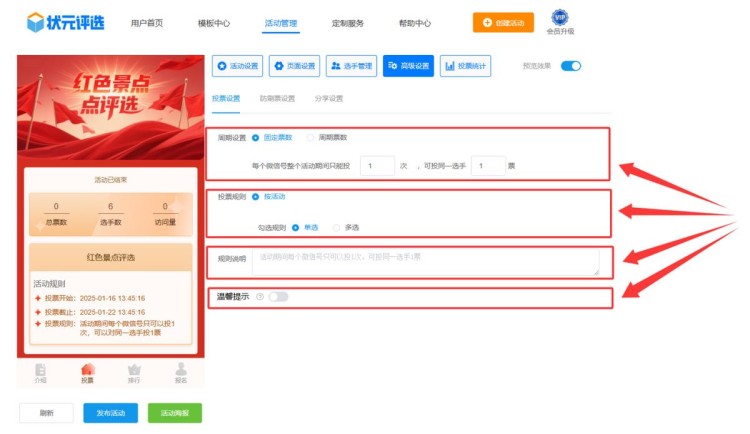Image resolution: width=750 pixels, height=434 pixels.
Task: Toggle the 预览效果 switch
Action: (x=570, y=66)
